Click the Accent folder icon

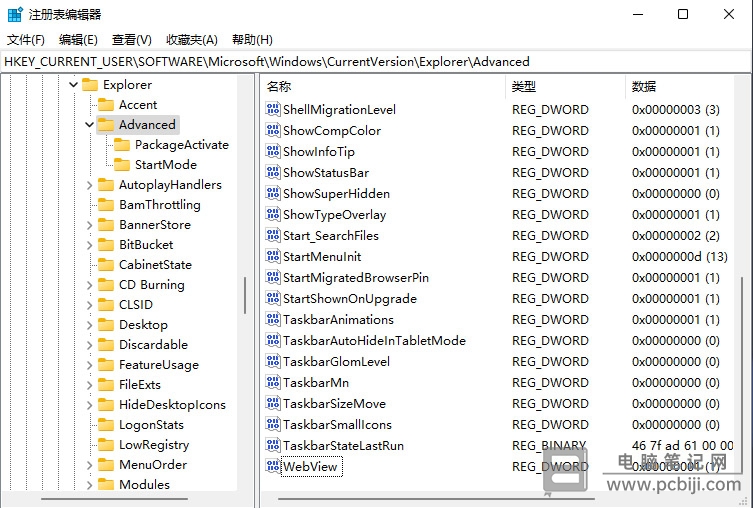[x=106, y=105]
